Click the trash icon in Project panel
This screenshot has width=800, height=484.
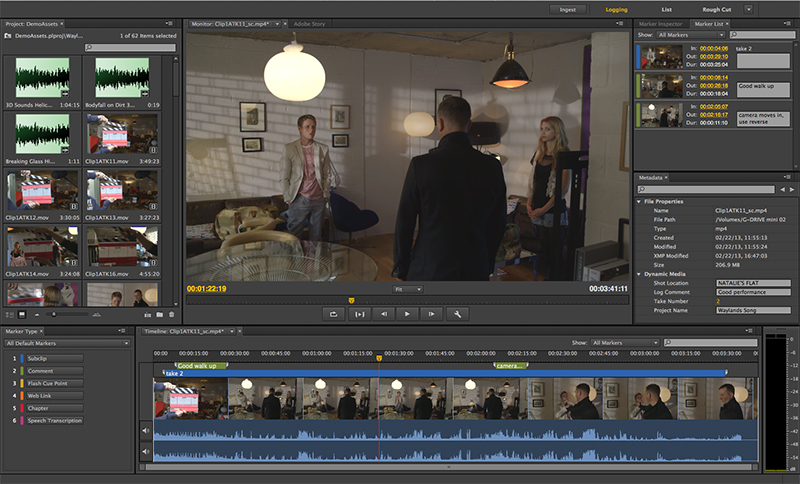pyautogui.click(x=171, y=314)
